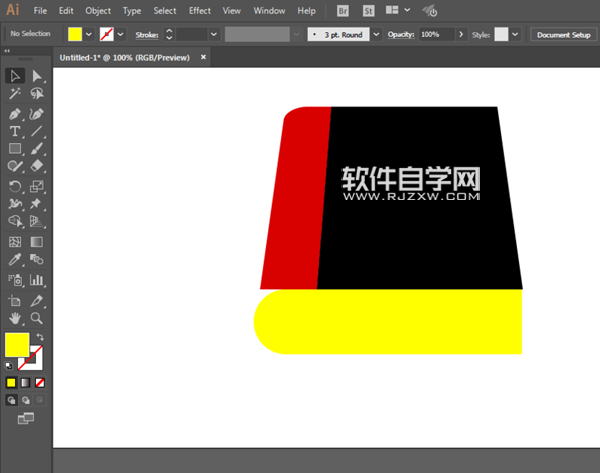Click Document Setup button
Image resolution: width=600 pixels, height=473 pixels.
tap(563, 35)
